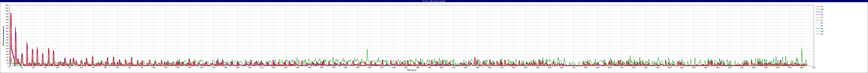
Task: Select the sda1 legend label
Action: tap(822, 31)
